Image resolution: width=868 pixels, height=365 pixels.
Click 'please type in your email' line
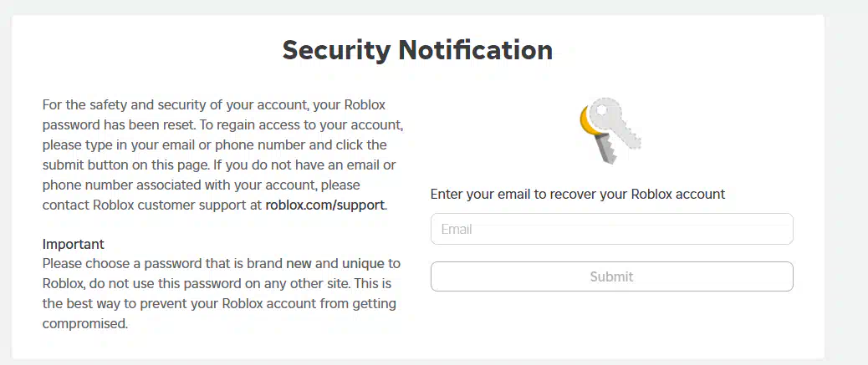pyautogui.click(x=215, y=145)
